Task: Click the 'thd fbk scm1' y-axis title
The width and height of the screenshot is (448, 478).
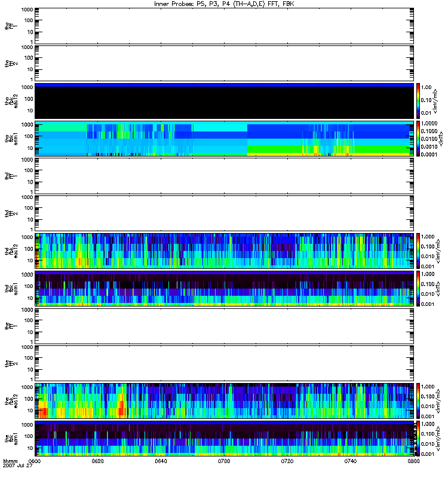Action: pos(11,289)
